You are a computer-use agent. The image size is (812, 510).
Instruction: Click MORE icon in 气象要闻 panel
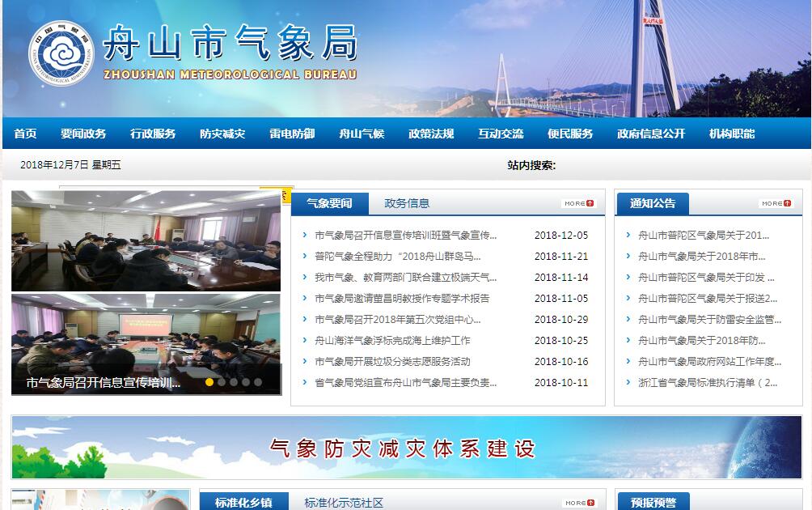point(579,204)
